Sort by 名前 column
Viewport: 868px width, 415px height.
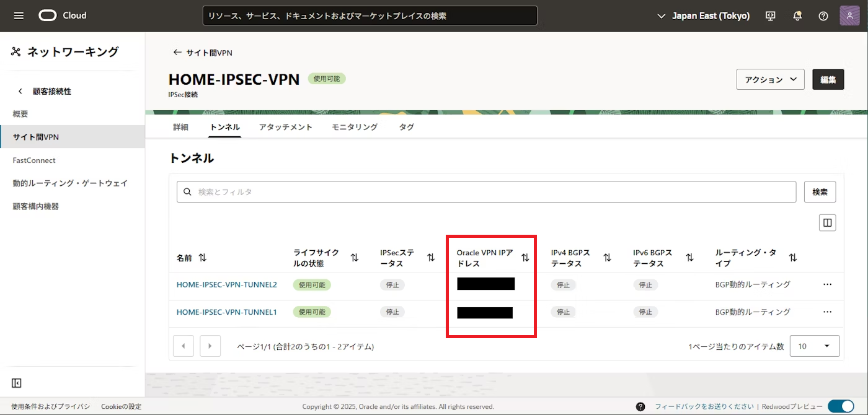203,258
